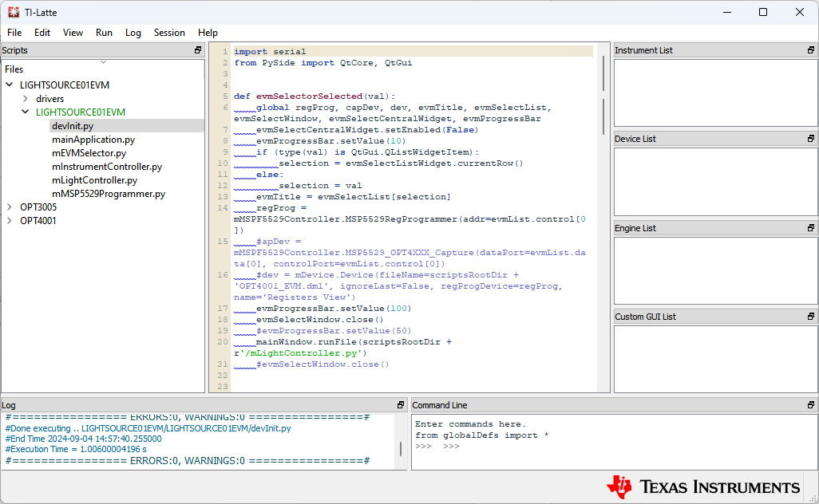This screenshot has height=504, width=819.
Task: Expand the drivers folder
Action: (26, 99)
